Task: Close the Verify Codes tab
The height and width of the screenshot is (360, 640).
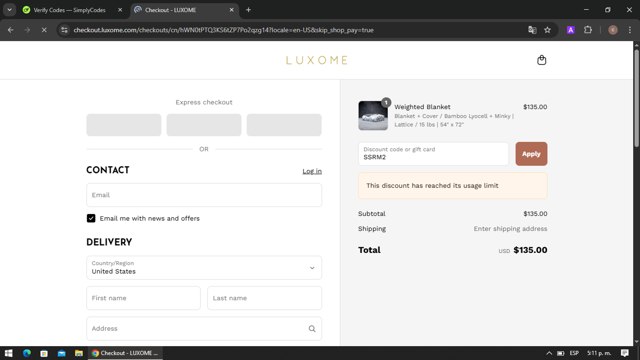Action: tap(120, 10)
